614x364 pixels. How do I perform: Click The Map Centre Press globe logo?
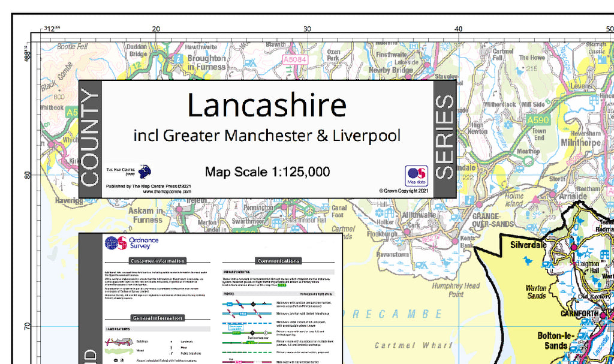point(143,172)
